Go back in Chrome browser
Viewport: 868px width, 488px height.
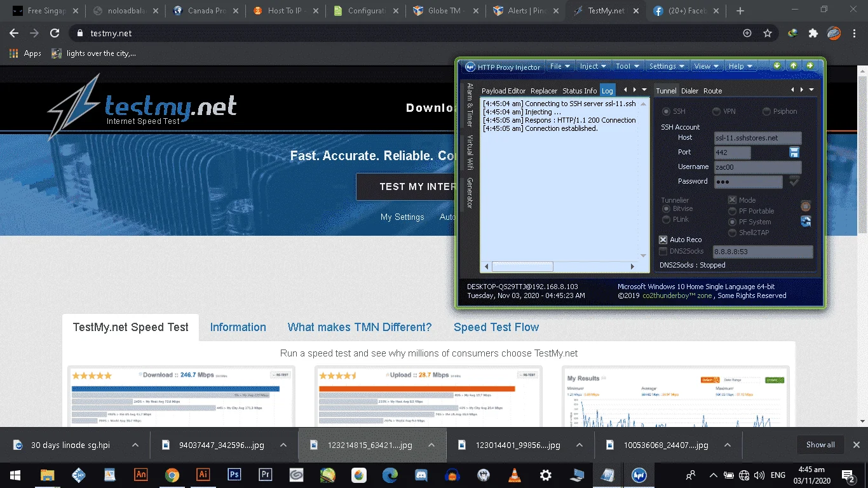(x=14, y=33)
